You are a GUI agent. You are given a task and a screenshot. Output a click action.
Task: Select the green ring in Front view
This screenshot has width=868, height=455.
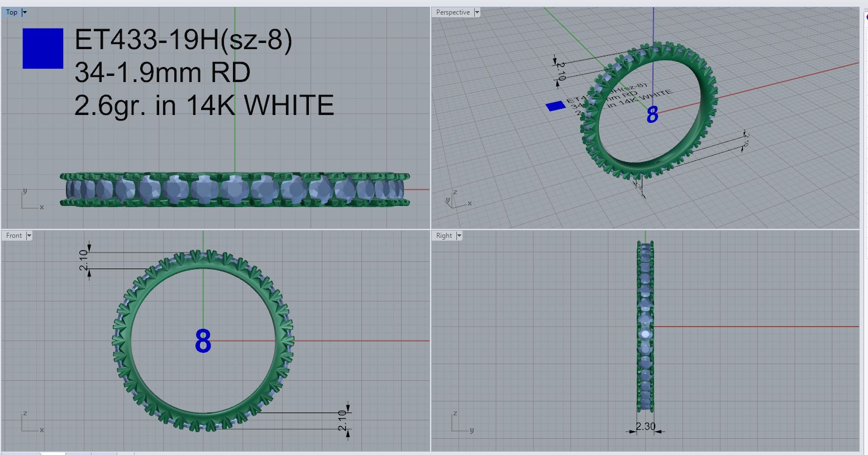(203, 341)
